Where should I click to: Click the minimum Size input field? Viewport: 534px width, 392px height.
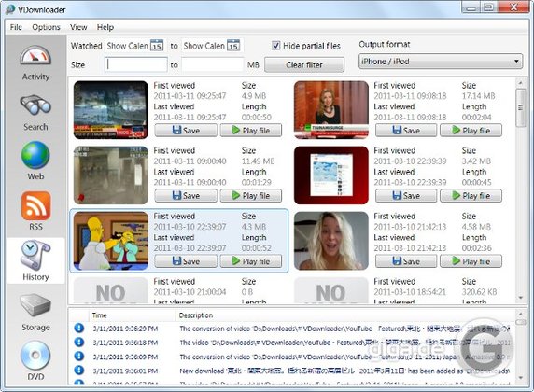point(136,64)
